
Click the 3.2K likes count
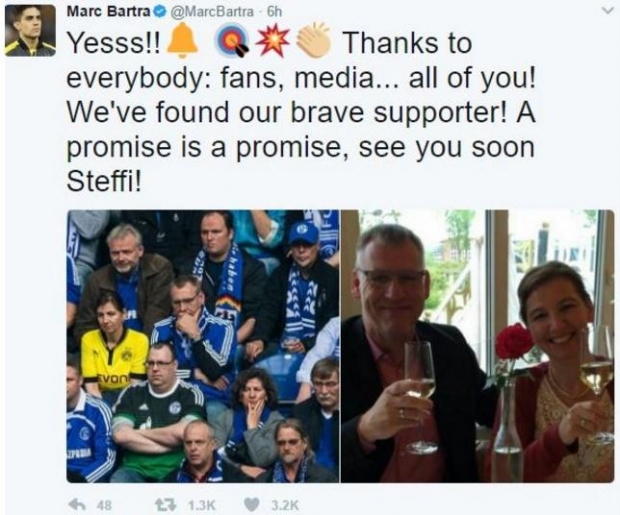(x=285, y=505)
